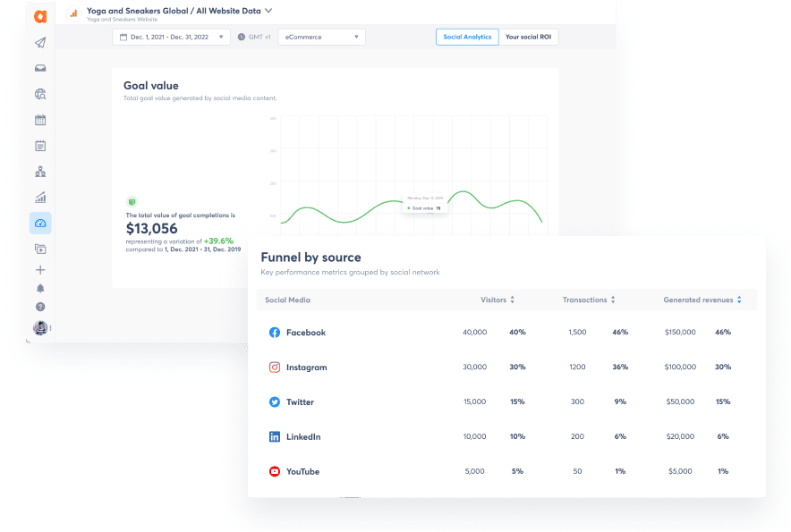Select the team members icon in the sidebar
Image resolution: width=791 pixels, height=532 pixels.
pos(40,171)
